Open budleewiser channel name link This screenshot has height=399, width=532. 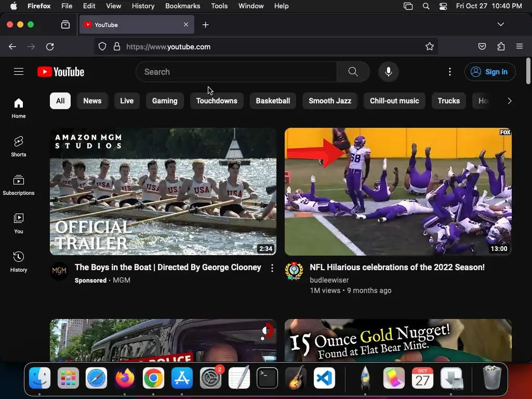pos(329,280)
